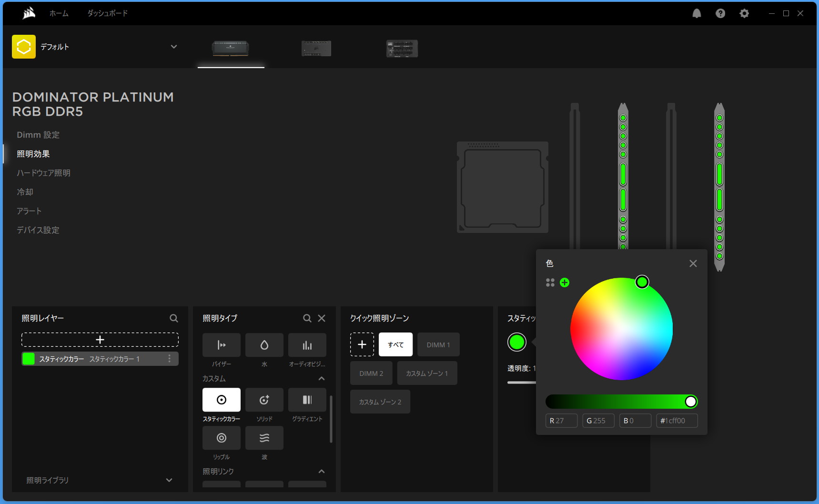The width and height of the screenshot is (819, 504).
Task: Add a new lighting layer
Action: (100, 340)
